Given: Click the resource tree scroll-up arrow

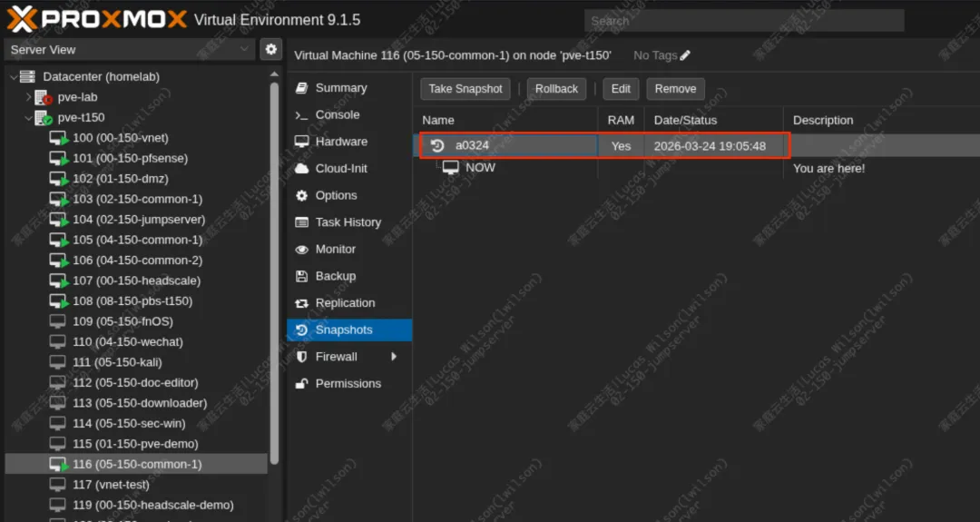Looking at the screenshot, I should 274,74.
